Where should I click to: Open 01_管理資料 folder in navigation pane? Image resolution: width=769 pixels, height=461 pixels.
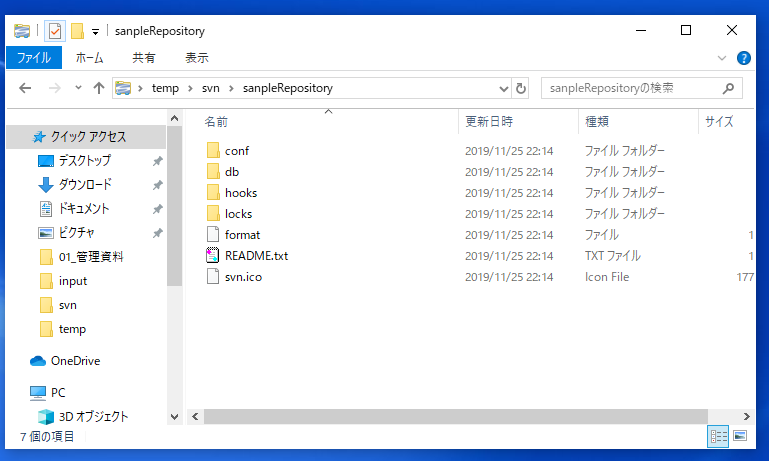pos(91,256)
